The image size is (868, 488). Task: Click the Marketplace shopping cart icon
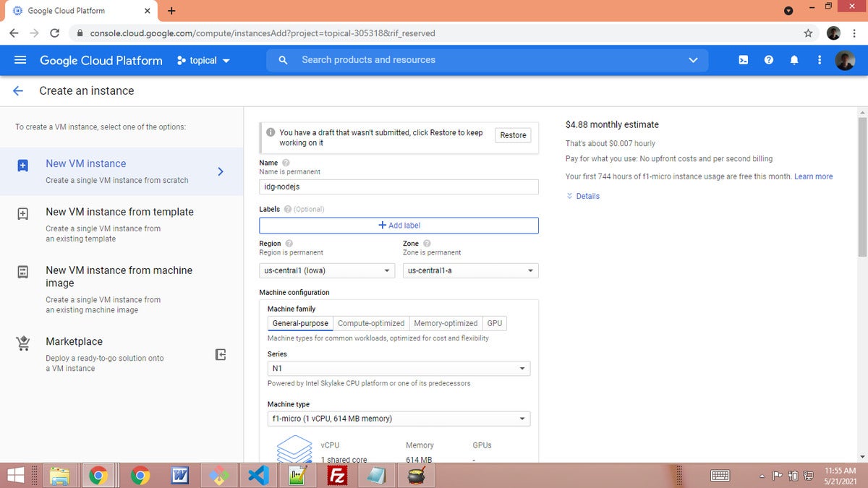(x=22, y=343)
